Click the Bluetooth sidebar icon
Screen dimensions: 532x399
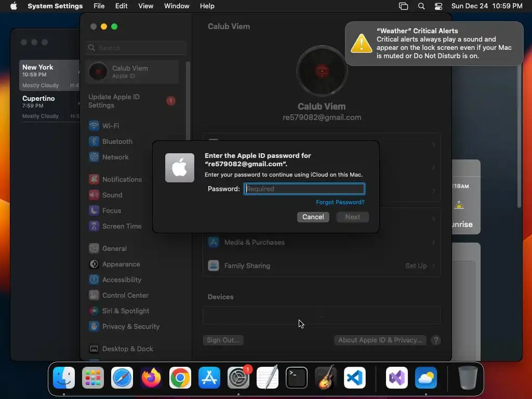click(x=94, y=141)
